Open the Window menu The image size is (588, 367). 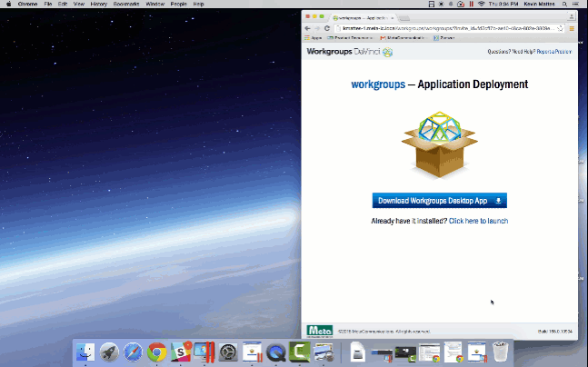[x=154, y=4]
